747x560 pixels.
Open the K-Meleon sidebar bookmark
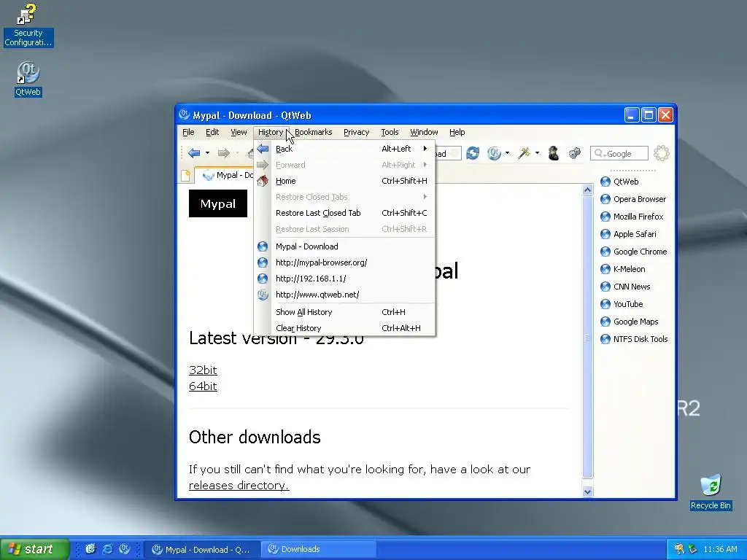[623, 269]
